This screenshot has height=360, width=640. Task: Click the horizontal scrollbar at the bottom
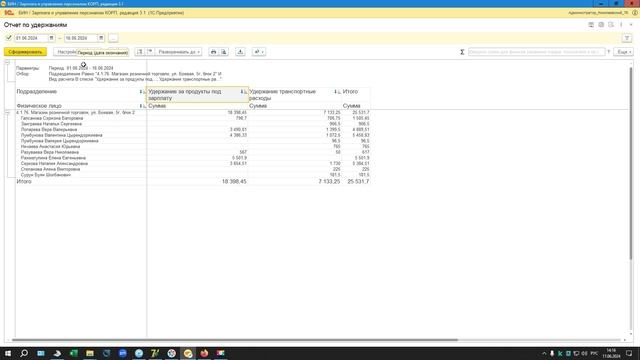235,340
